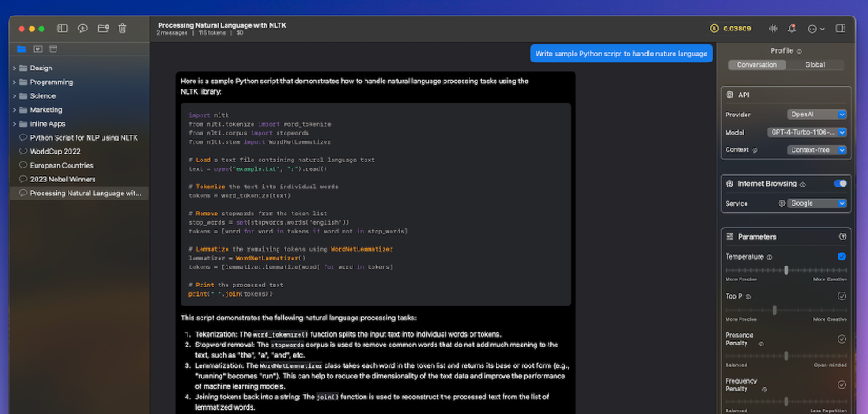Image resolution: width=868 pixels, height=414 pixels.
Task: Click the Programming folder label
Action: pyautogui.click(x=51, y=82)
